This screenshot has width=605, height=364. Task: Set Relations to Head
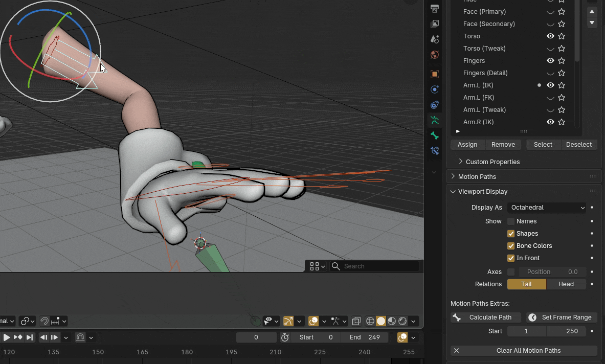pos(566,284)
